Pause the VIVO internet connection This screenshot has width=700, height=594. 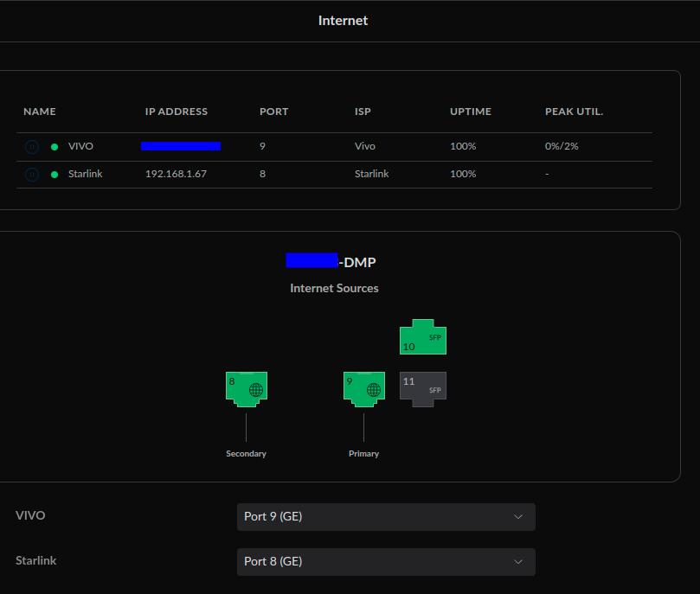(31, 147)
